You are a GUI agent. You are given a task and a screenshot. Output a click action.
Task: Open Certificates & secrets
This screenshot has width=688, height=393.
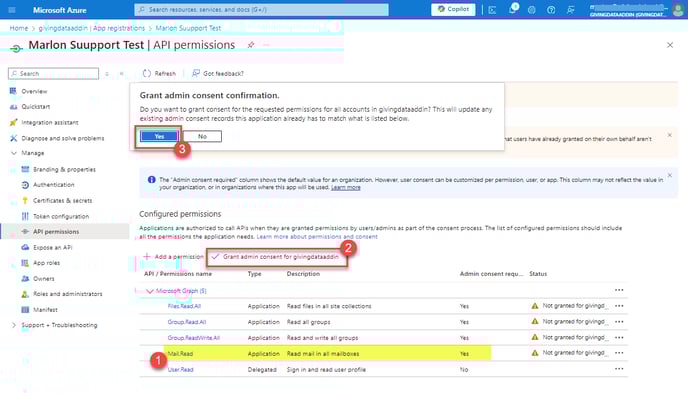pyautogui.click(x=62, y=200)
